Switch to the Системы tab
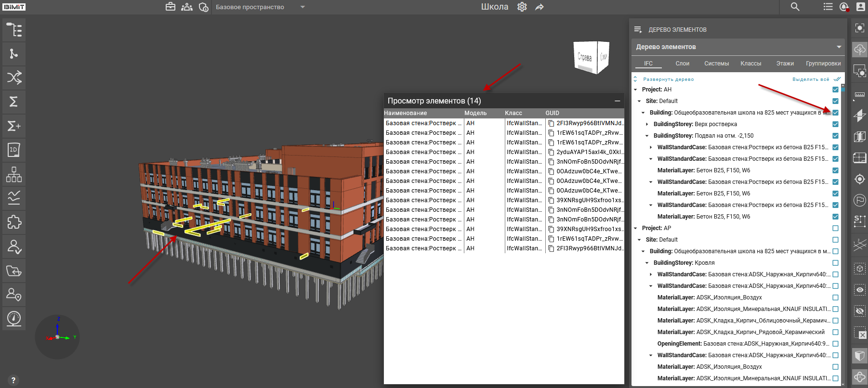Viewport: 868px width, 388px height. [x=716, y=64]
